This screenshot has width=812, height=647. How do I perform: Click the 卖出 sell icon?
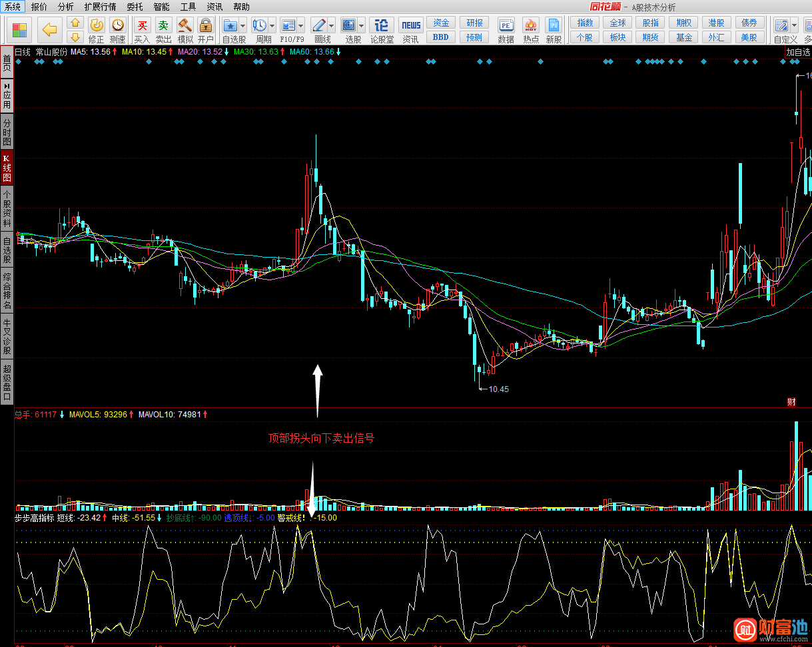pyautogui.click(x=163, y=26)
